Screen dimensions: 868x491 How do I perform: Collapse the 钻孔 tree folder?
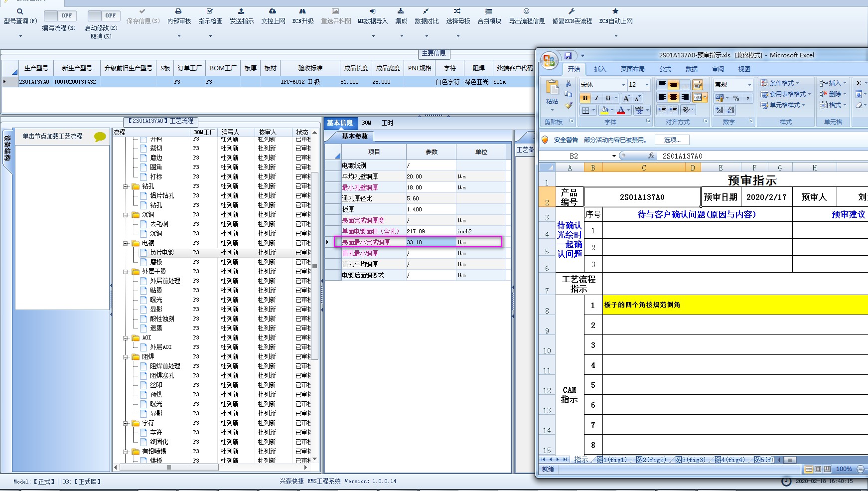click(x=126, y=186)
